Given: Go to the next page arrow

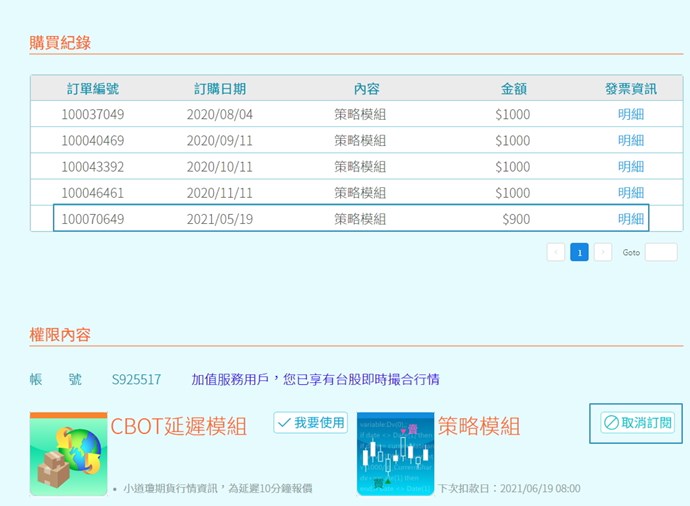Looking at the screenshot, I should click(x=603, y=252).
